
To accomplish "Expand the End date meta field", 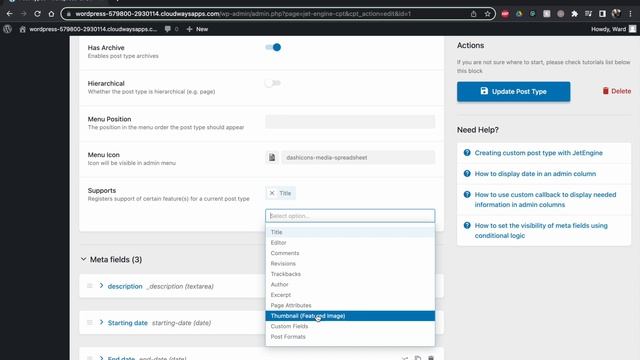I will pos(101,358).
